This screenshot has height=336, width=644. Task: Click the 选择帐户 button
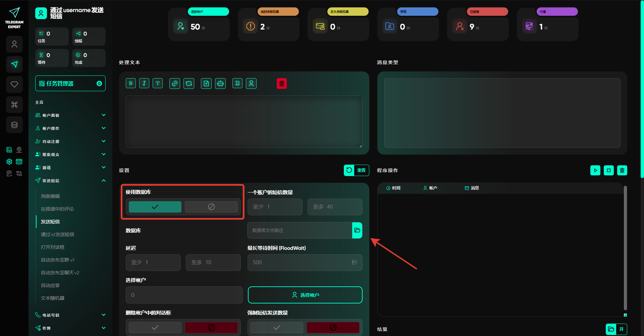[x=305, y=295]
